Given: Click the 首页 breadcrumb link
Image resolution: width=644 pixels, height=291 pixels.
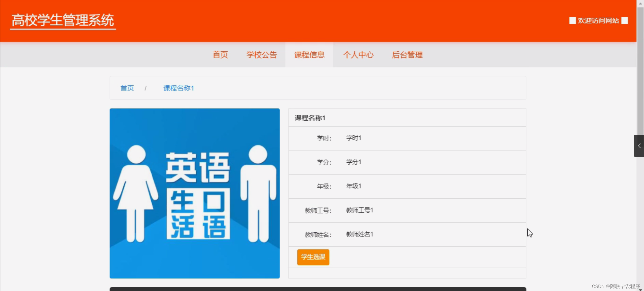Looking at the screenshot, I should click(127, 88).
